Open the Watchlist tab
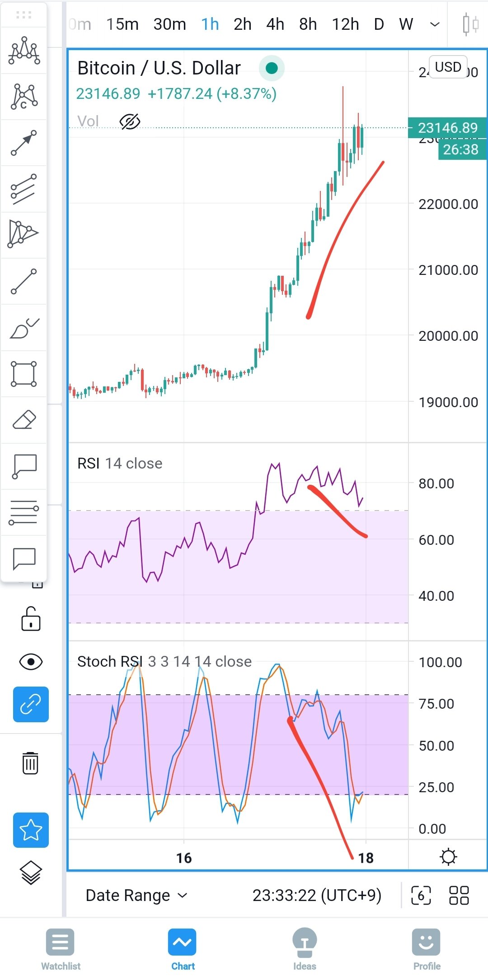 (61, 949)
